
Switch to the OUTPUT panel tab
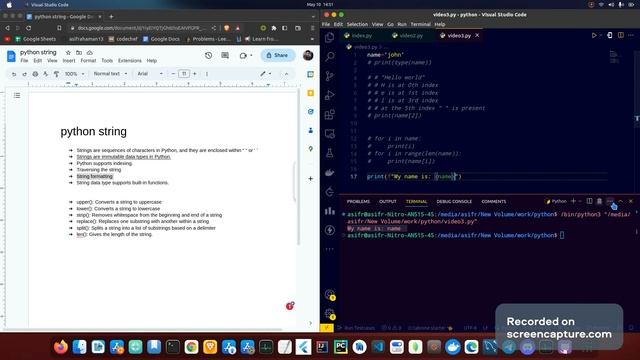tap(388, 202)
